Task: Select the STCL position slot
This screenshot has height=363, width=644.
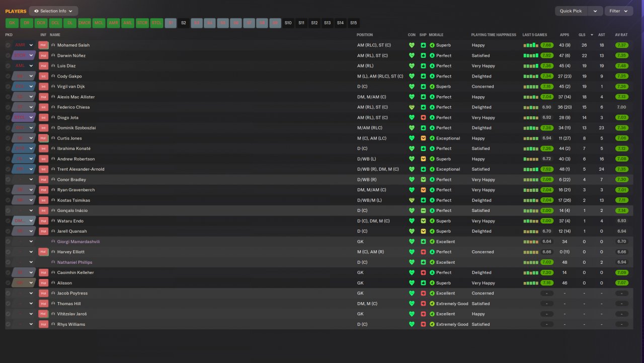Action: click(x=157, y=23)
